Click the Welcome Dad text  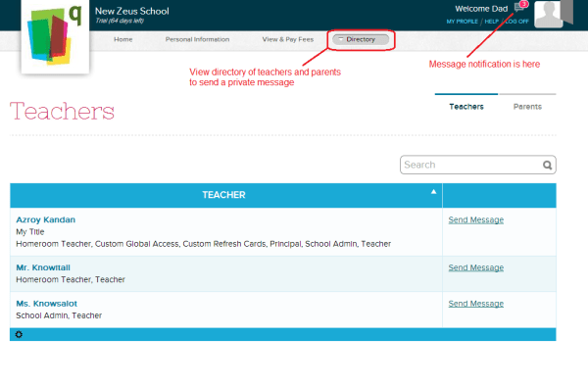click(x=481, y=9)
